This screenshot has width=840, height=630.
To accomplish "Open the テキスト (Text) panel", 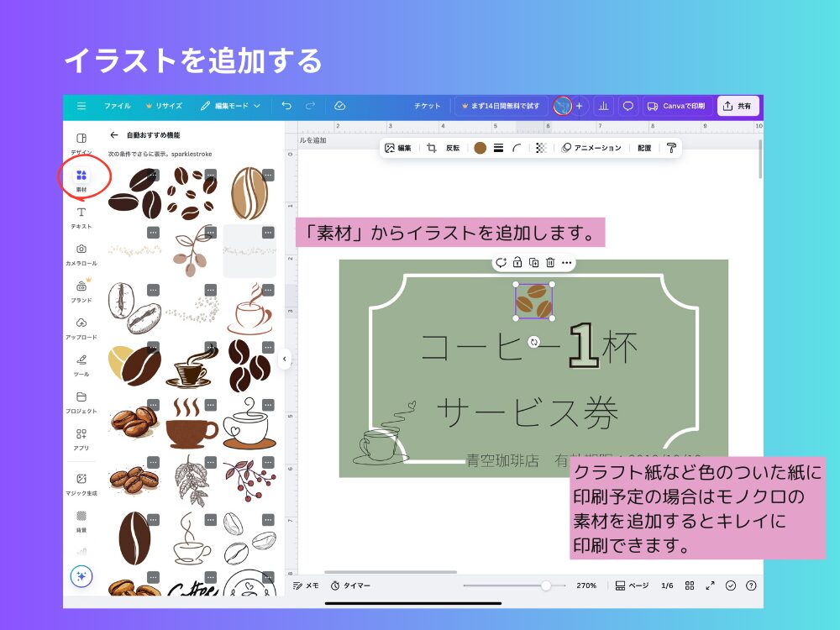I will (x=81, y=214).
